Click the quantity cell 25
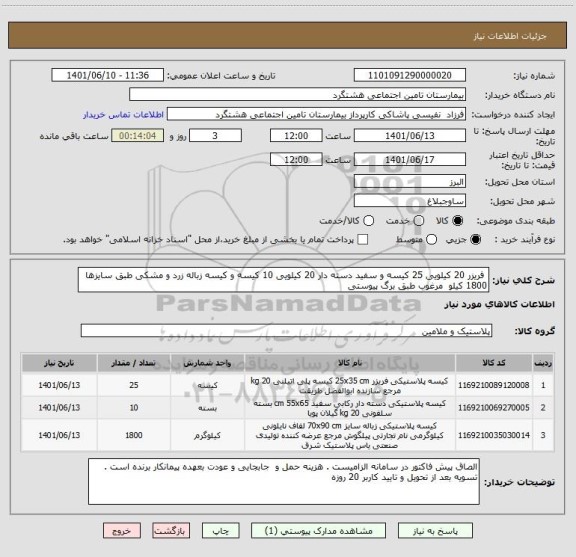The height and width of the screenshot is (557, 576). tap(134, 385)
